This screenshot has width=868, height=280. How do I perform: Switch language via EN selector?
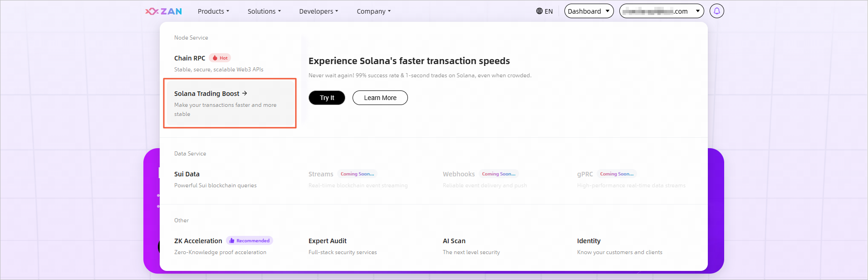(544, 11)
